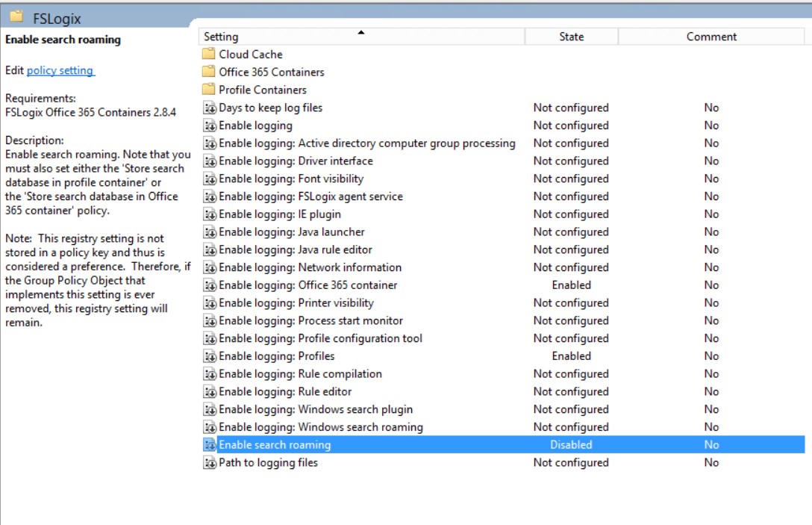This screenshot has height=525, width=812.
Task: Click the Windows search roaming logging policy icon
Action: click(x=210, y=427)
